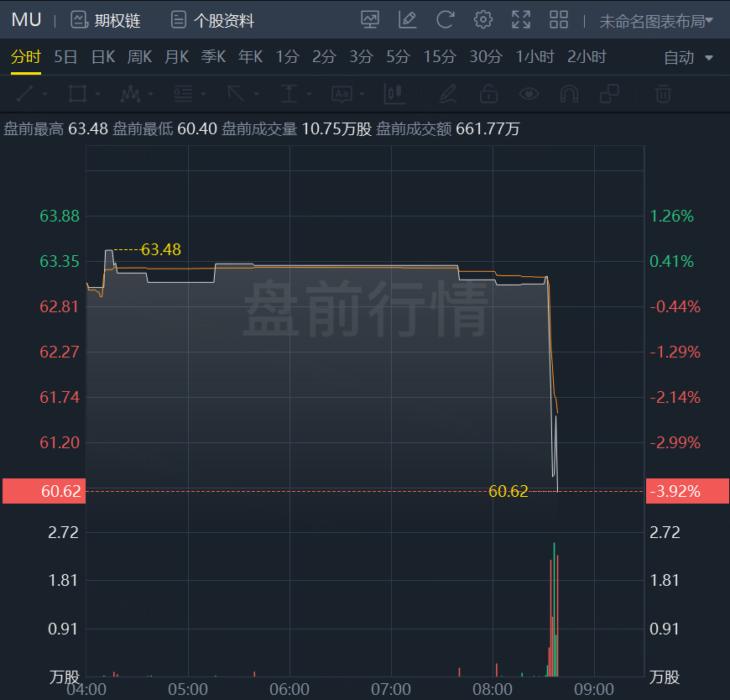The width and height of the screenshot is (730, 700).
Task: Open the 期权链 options chain icon
Action: [79, 20]
